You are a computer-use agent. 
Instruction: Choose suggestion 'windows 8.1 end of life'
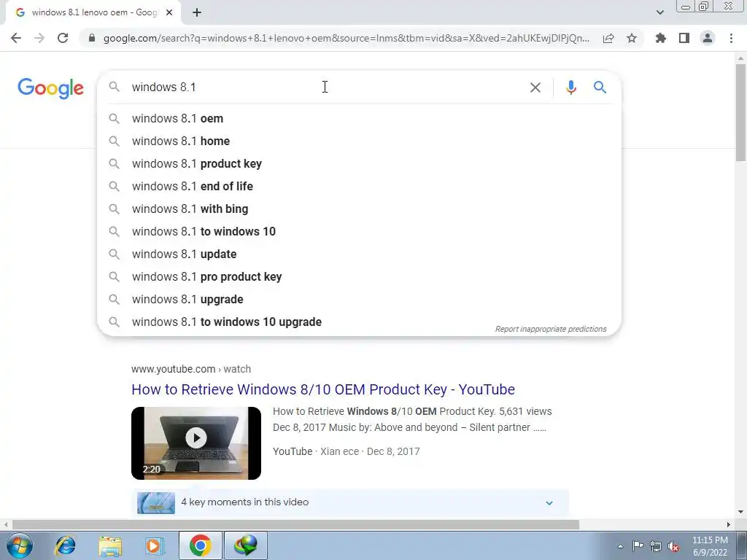tap(359, 186)
